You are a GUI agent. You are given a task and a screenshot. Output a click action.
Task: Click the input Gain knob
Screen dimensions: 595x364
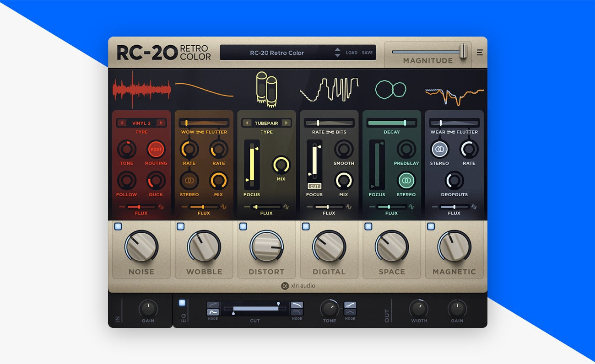click(x=148, y=309)
